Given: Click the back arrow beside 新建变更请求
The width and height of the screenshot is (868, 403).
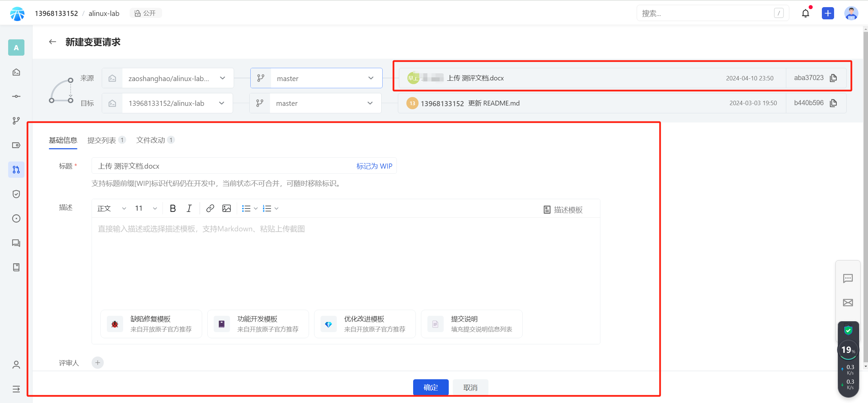Looking at the screenshot, I should pos(52,42).
